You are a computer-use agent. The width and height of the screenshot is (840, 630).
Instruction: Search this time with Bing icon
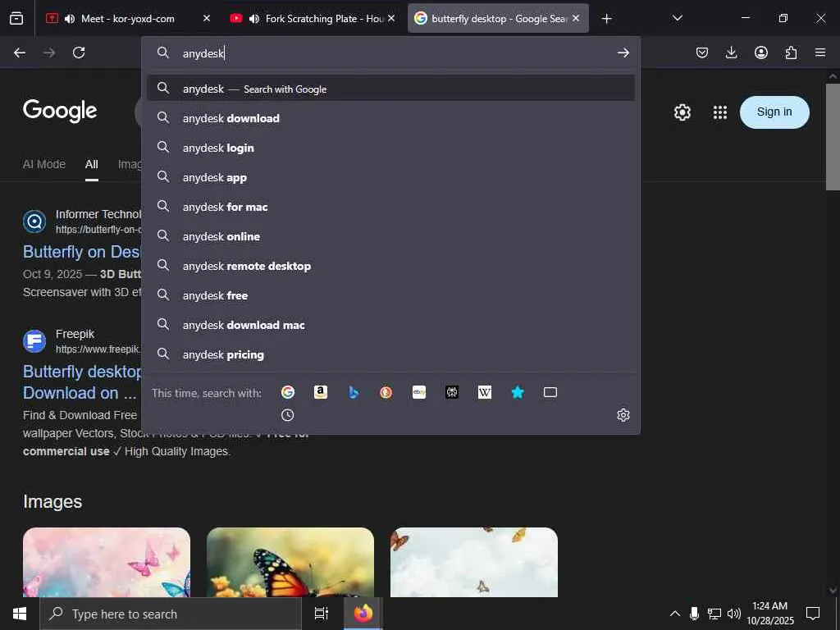click(x=354, y=393)
